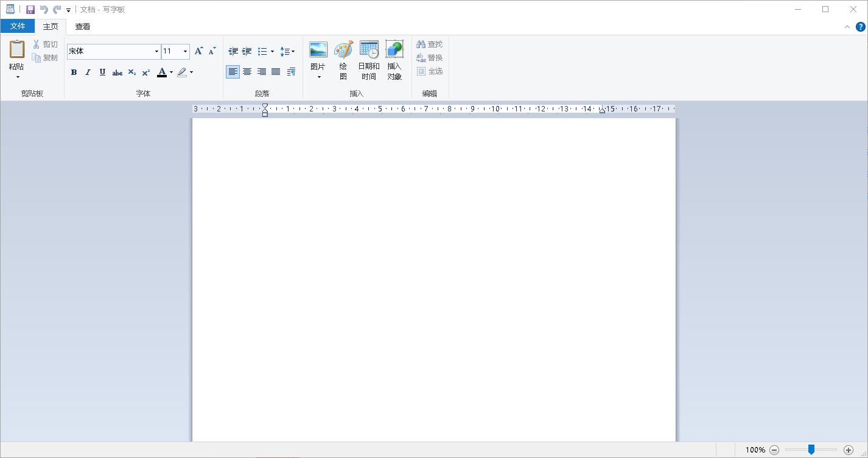The width and height of the screenshot is (868, 458).
Task: Open the paragraph settings dialog
Action: [291, 72]
